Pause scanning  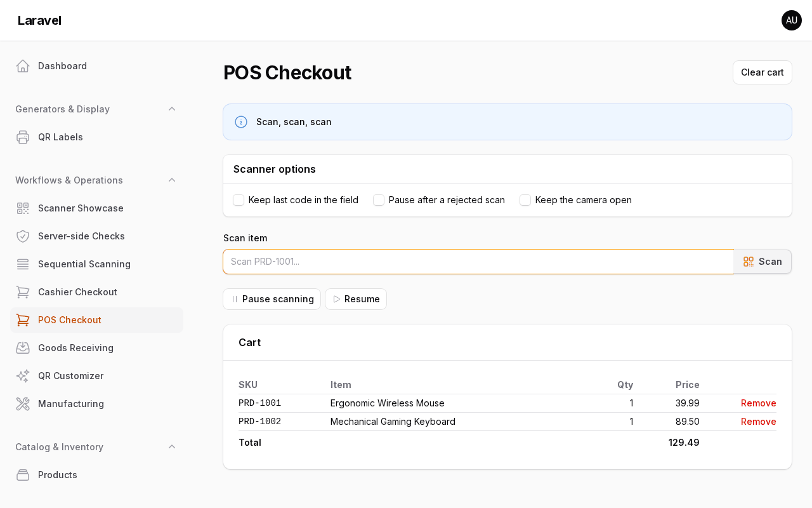tap(272, 299)
